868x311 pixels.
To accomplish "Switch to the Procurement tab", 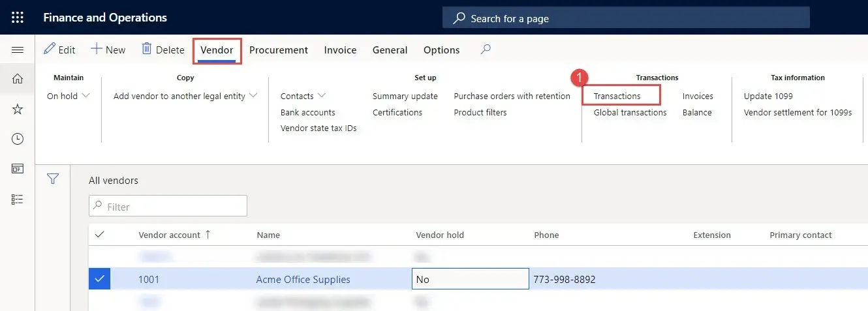I will pyautogui.click(x=279, y=50).
